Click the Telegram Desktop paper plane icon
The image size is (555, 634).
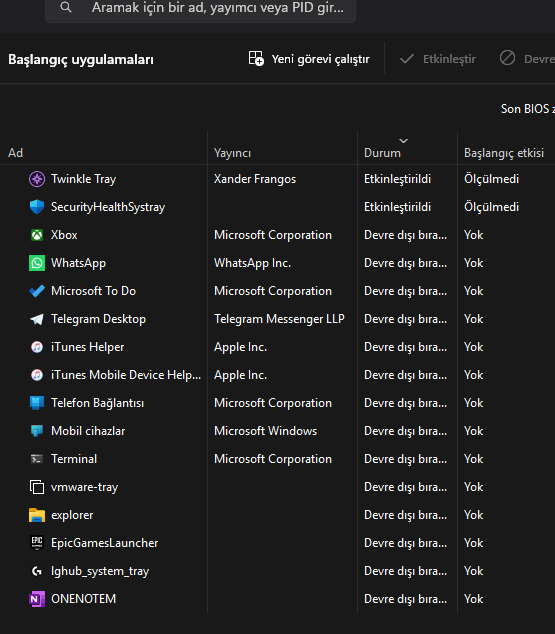tap(37, 319)
